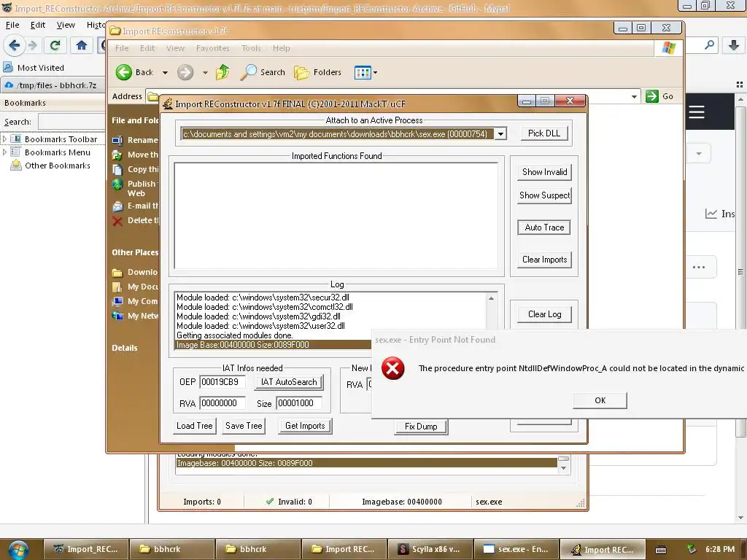Click the Publish to Web globe icon
This screenshot has height=560, width=747.
117,184
